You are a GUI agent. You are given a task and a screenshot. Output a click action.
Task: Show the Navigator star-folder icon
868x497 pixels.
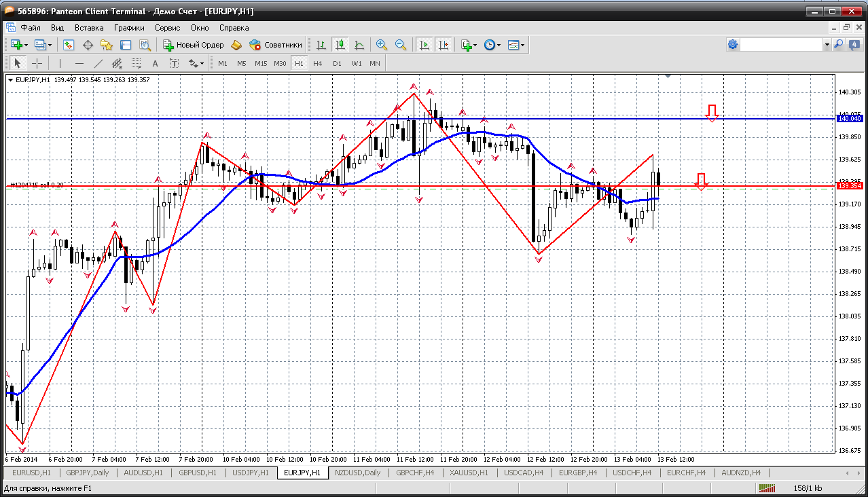coord(107,45)
